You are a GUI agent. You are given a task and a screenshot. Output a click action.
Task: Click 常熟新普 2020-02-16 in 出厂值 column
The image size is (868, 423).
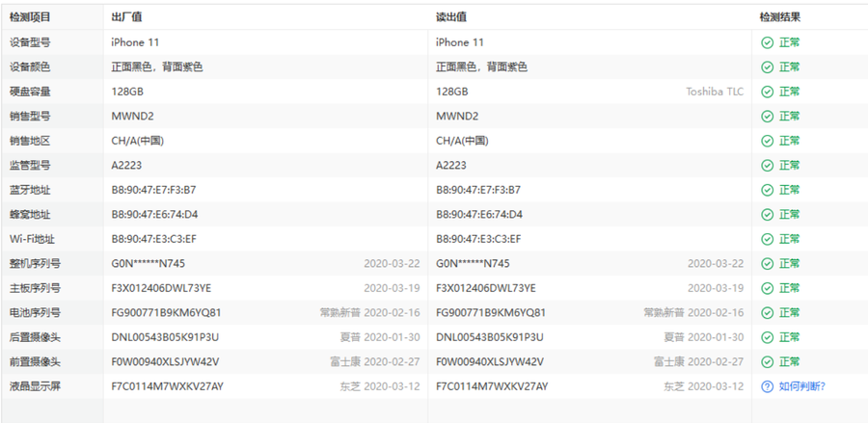pos(369,313)
